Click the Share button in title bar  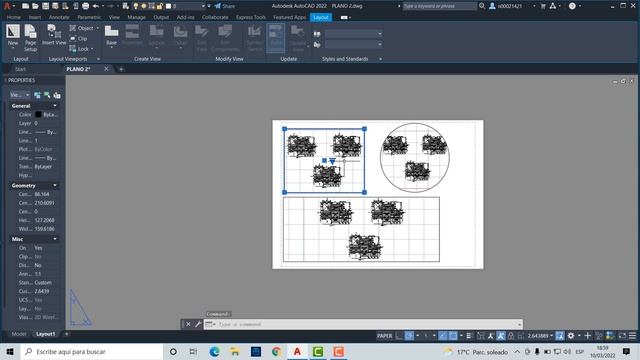click(x=225, y=6)
